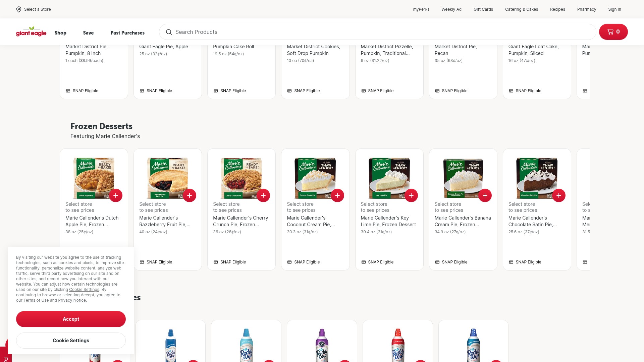Open the Recipes link
This screenshot has width=644, height=362.
(557, 9)
